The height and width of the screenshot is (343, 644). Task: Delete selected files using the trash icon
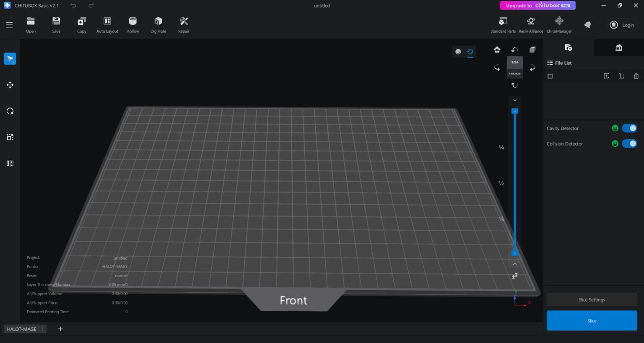tap(636, 76)
